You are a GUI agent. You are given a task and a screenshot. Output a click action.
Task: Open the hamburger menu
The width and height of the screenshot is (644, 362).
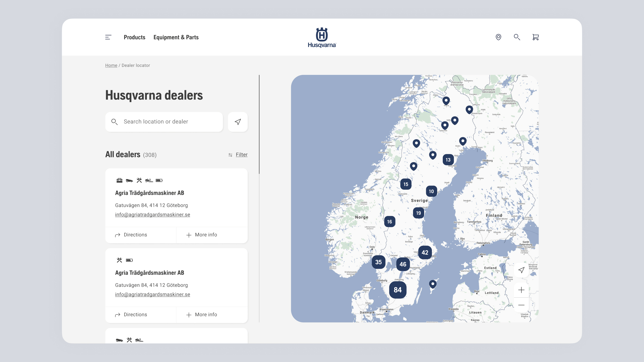[108, 37]
